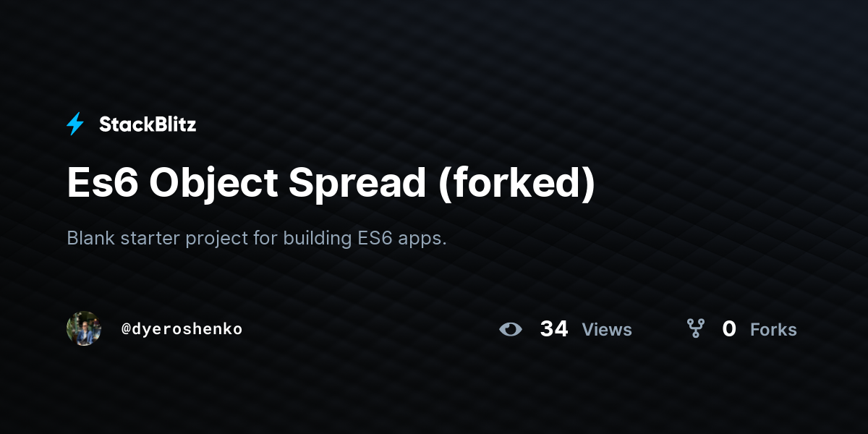Click "ES6" in the description line
This screenshot has height=434, width=868.
(x=375, y=238)
